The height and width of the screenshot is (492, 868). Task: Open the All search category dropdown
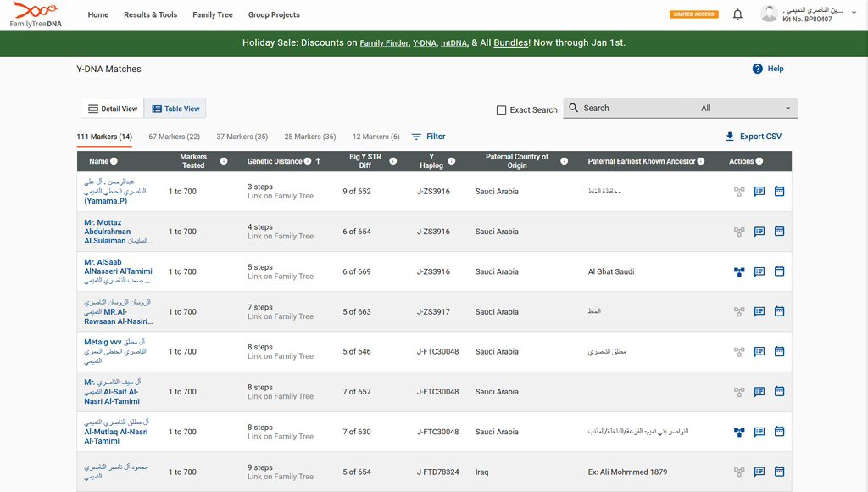[745, 108]
